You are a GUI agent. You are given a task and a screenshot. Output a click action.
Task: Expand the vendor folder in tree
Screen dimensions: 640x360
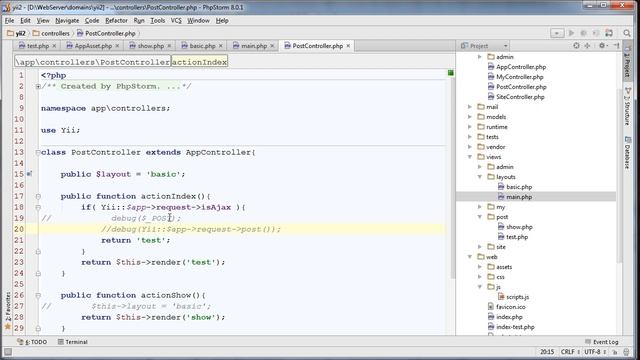coord(470,147)
